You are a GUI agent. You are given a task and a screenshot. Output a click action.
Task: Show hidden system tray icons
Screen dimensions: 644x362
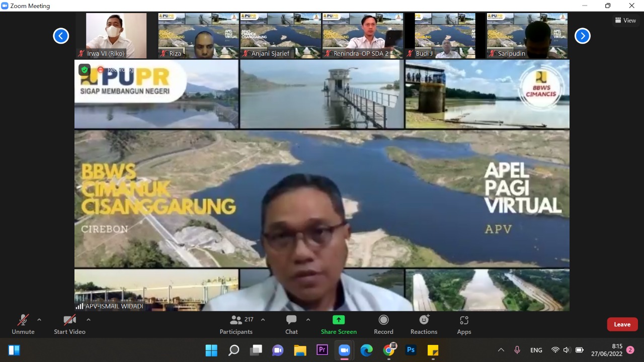(x=501, y=350)
